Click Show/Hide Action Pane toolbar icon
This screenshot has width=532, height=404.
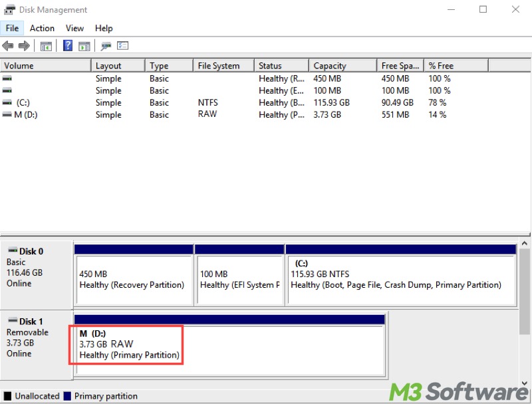point(84,46)
